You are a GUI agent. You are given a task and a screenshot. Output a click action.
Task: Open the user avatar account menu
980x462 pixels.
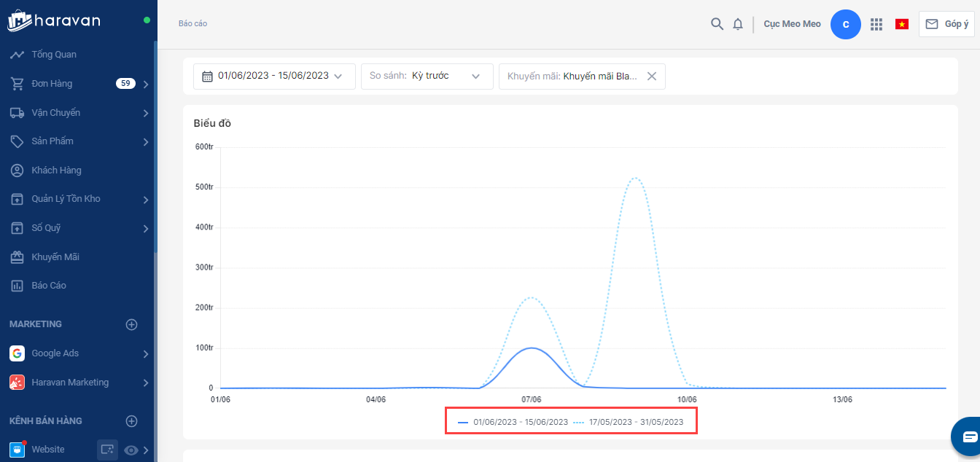click(846, 24)
